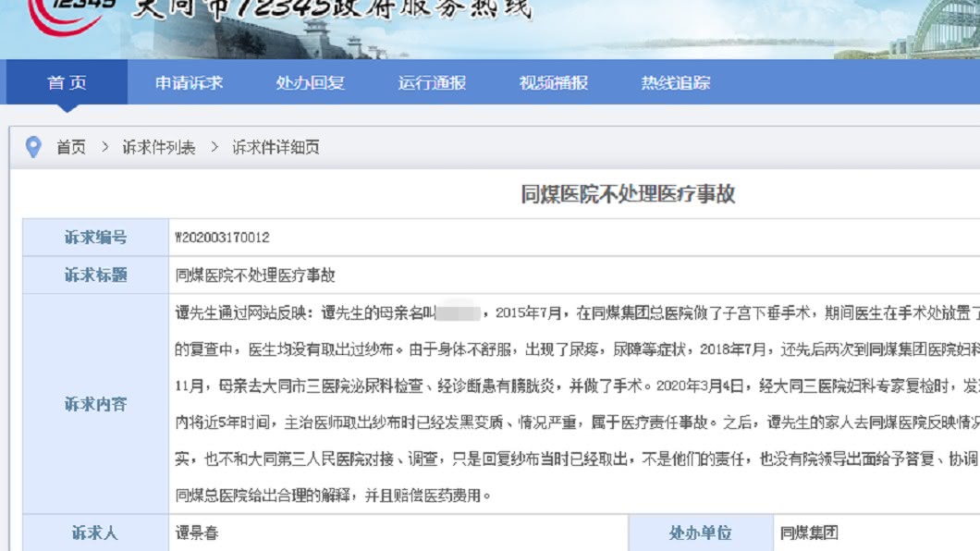The height and width of the screenshot is (551, 980).
Task: Click the title value 同煤医院不处理医疗事故 in the table
Action: 255,275
